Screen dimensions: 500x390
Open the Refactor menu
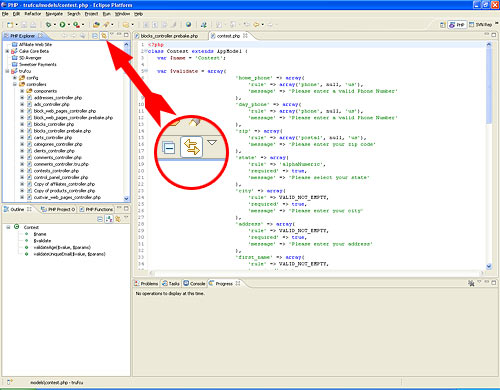(33, 14)
